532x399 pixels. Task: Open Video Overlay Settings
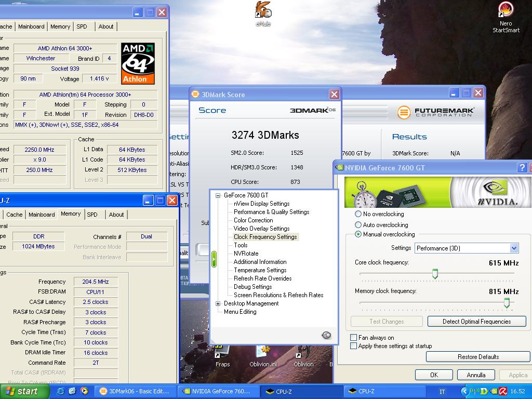point(262,229)
